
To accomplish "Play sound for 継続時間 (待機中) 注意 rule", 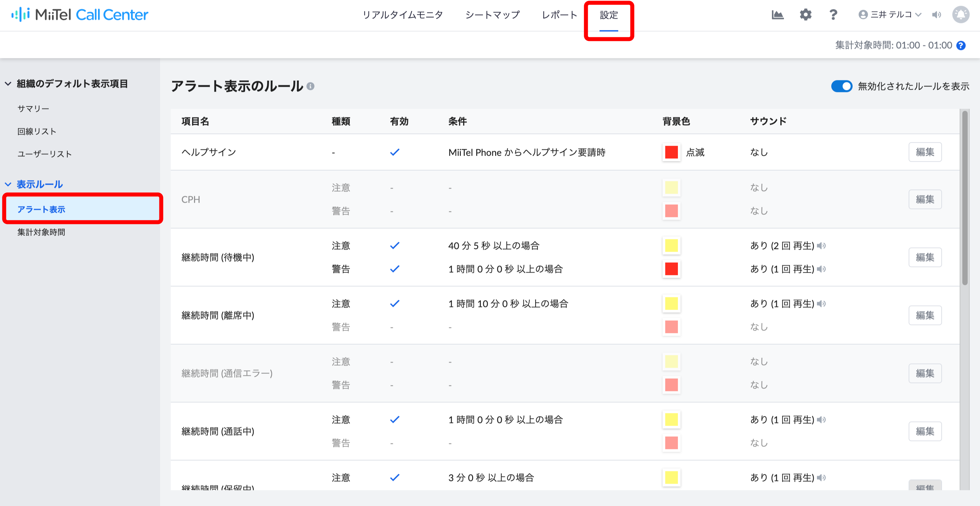I will [821, 246].
